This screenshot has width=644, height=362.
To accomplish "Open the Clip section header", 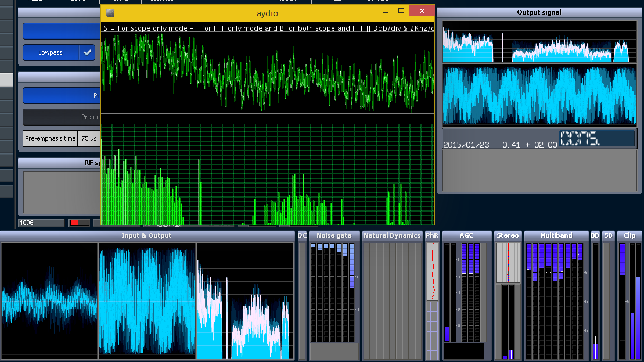I will point(629,235).
